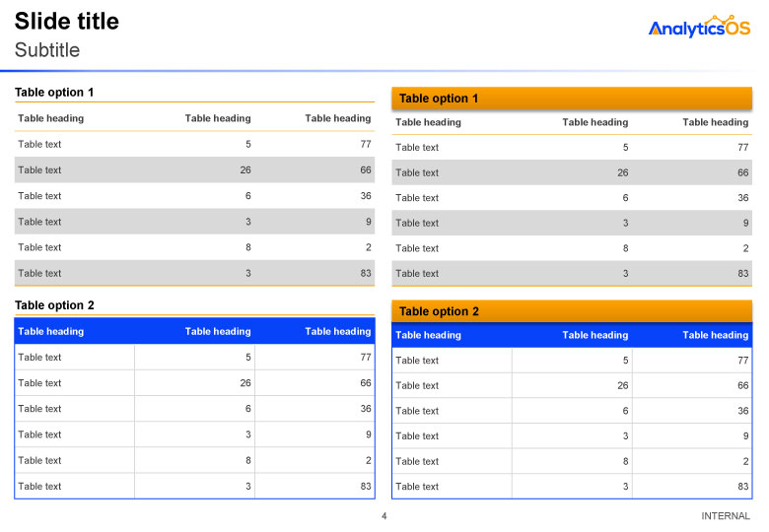Screen dimensions: 769x532
Task: Click value 36 in plain-titled Table option 1
Action: (366, 196)
